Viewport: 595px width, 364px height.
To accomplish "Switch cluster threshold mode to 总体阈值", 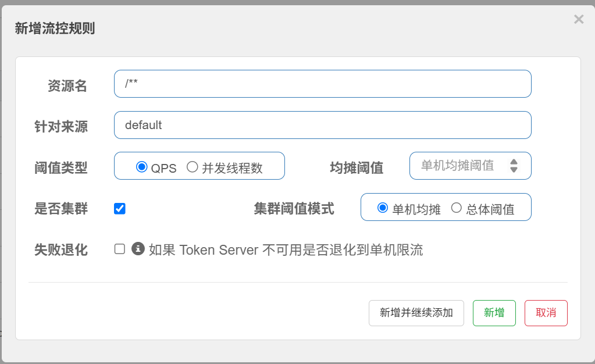I will [457, 208].
